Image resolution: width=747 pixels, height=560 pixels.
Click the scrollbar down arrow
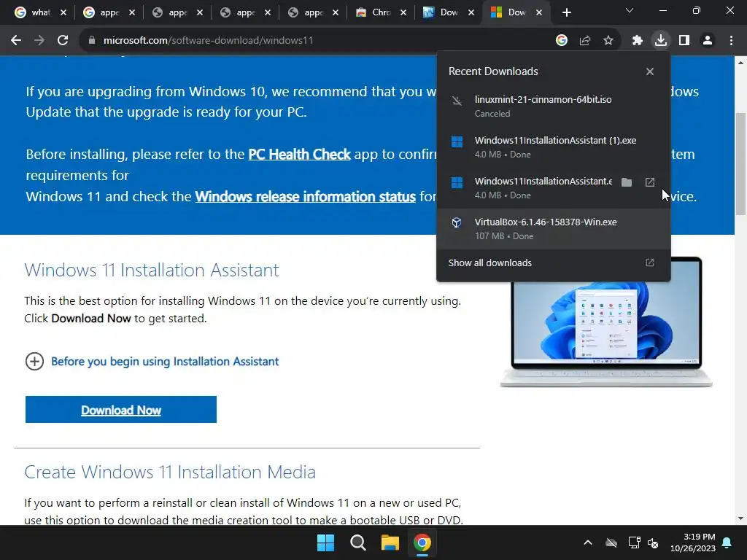pyautogui.click(x=740, y=519)
